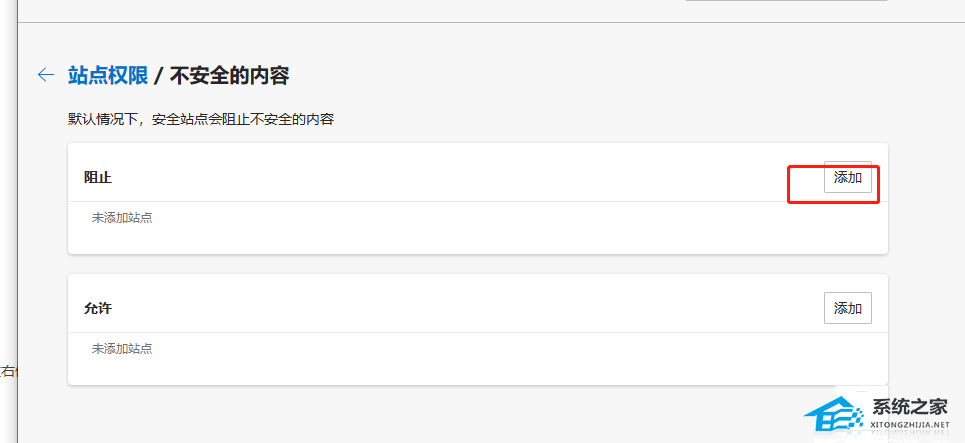Click 未添加站点 under the 阻止 section
The image size is (965, 443).
(x=122, y=217)
